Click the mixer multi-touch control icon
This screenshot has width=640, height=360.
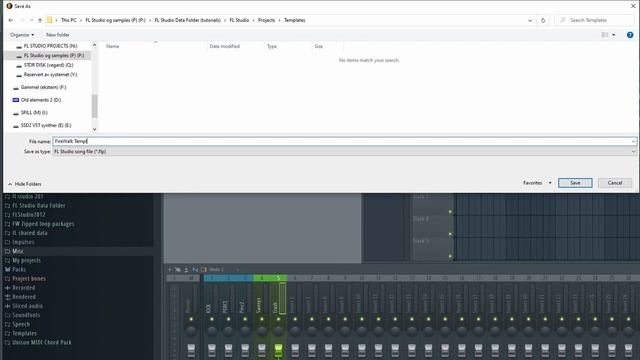178,270
